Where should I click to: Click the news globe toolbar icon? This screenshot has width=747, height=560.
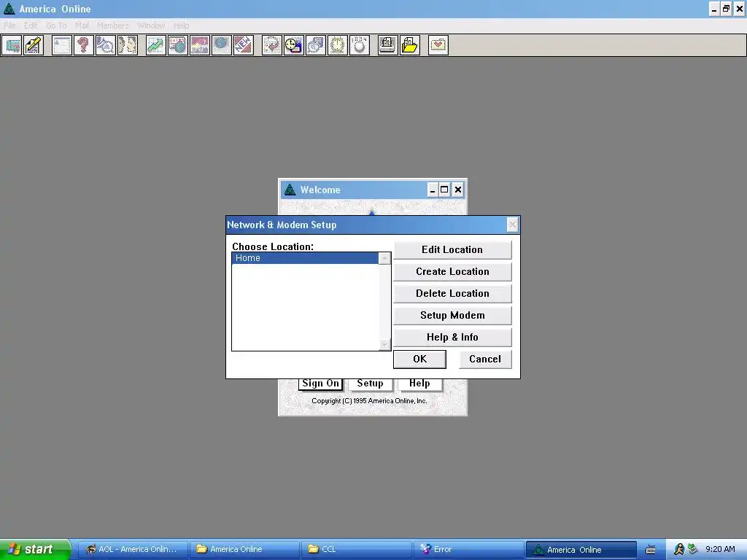178,45
